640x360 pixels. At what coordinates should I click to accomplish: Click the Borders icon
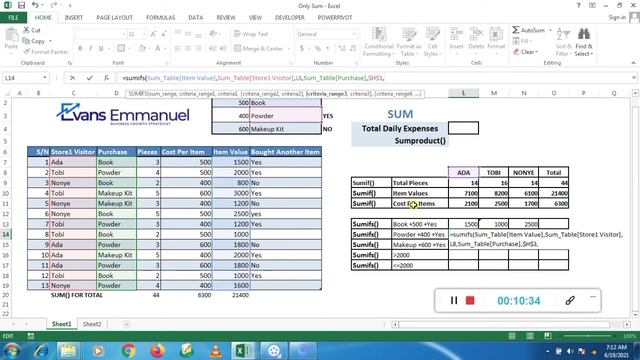coord(121,48)
